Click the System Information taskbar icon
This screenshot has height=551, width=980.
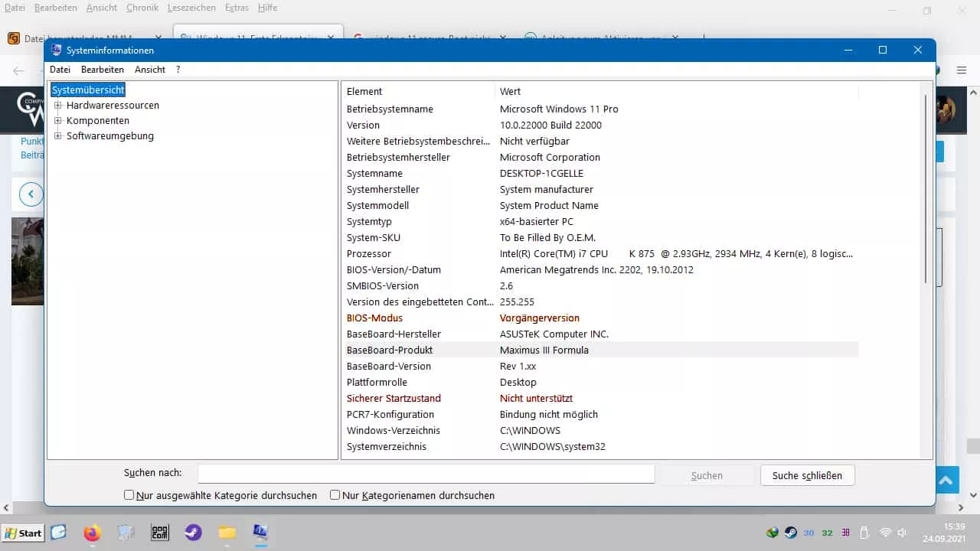[x=261, y=533]
